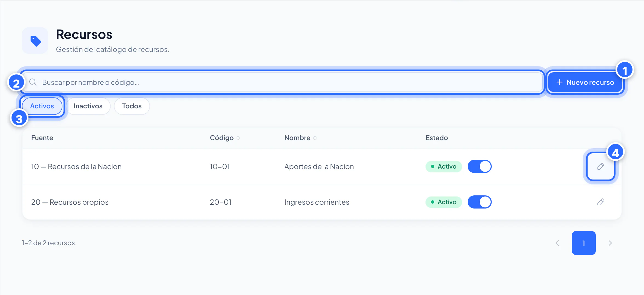This screenshot has height=295, width=644.
Task: Select the Todos filter
Action: click(132, 106)
